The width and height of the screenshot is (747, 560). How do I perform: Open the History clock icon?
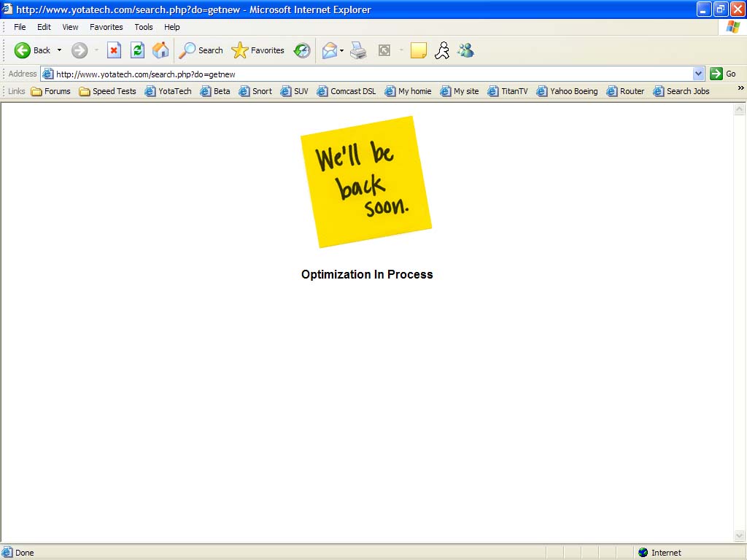(x=302, y=50)
